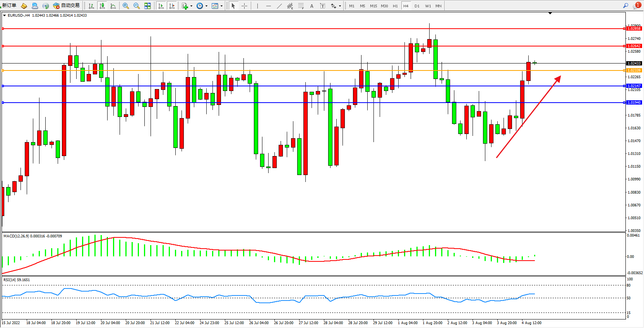Select the horizontal line drawing tool
Image resolution: width=644 pixels, height=328 pixels.
tap(268, 6)
